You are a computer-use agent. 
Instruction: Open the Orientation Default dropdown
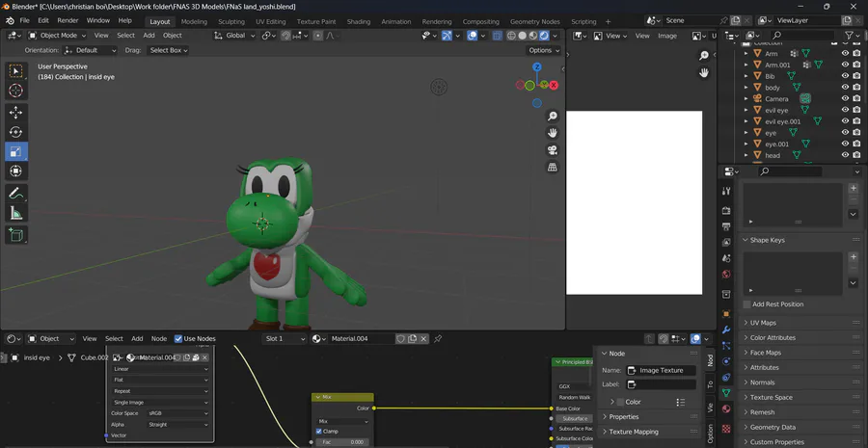pos(91,50)
